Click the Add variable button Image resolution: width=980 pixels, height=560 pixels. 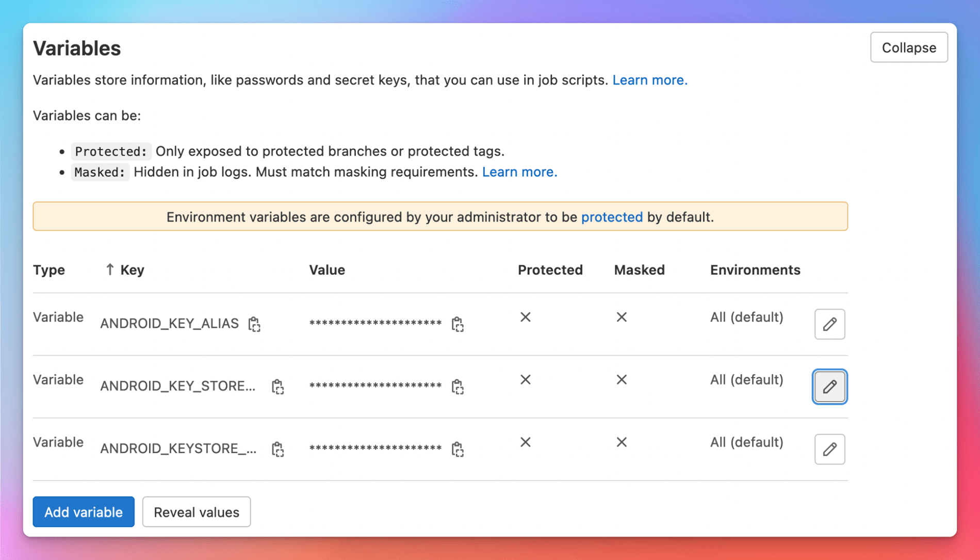pyautogui.click(x=83, y=511)
